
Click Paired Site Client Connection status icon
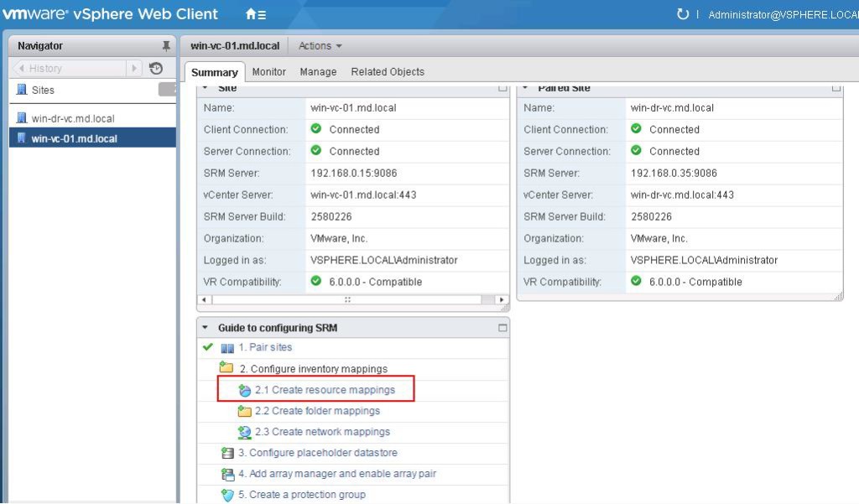[x=636, y=129]
